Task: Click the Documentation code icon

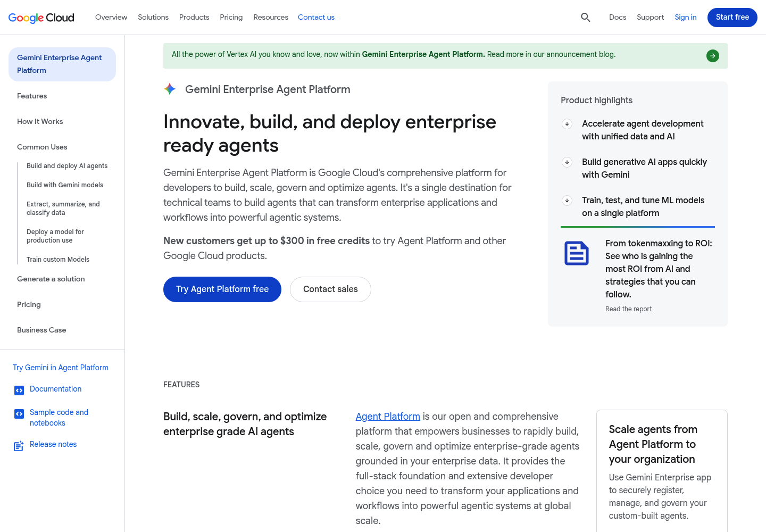Action: click(19, 390)
